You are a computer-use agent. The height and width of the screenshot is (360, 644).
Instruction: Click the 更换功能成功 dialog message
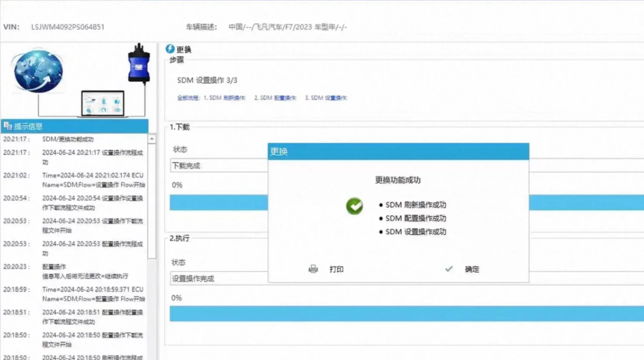pos(398,180)
